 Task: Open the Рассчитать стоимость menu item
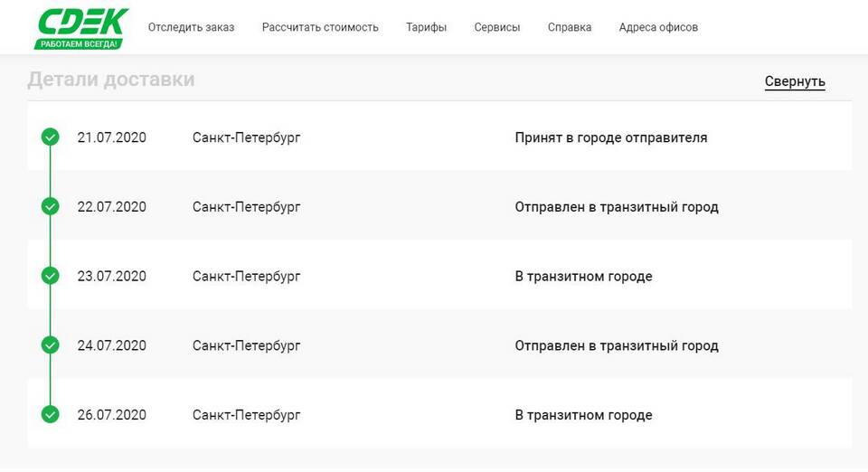point(320,27)
